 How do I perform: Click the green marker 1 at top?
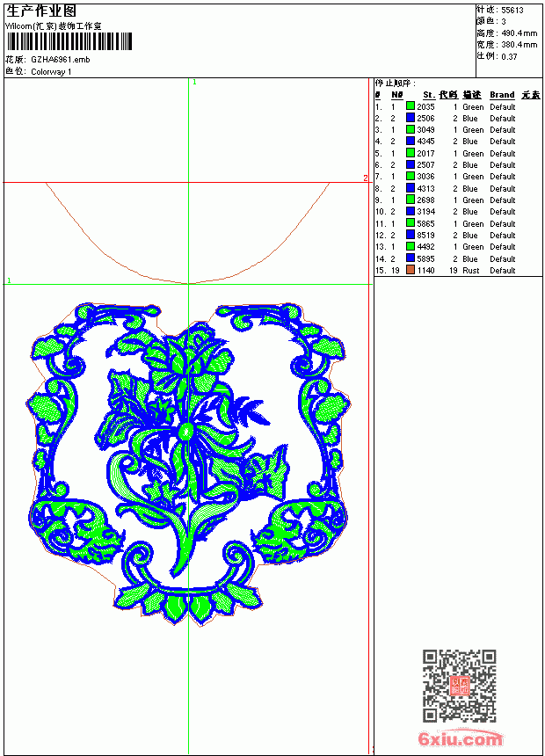(194, 83)
